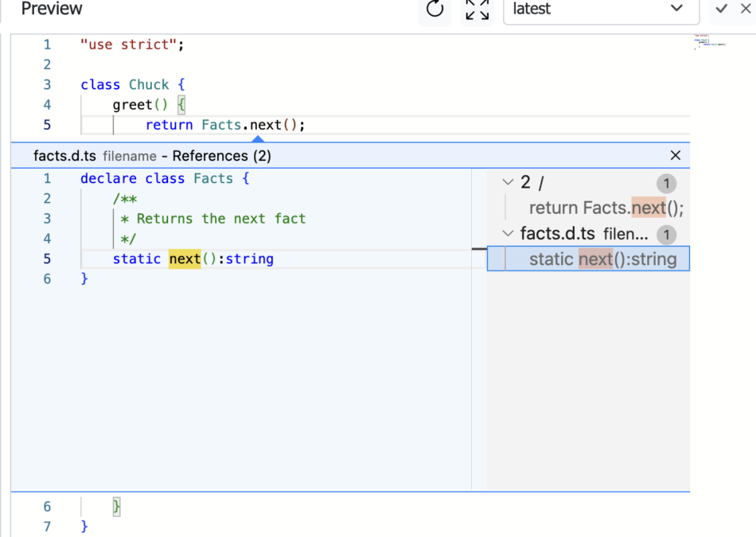
Task: Select 'static next():string' reference entry
Action: tap(588, 259)
